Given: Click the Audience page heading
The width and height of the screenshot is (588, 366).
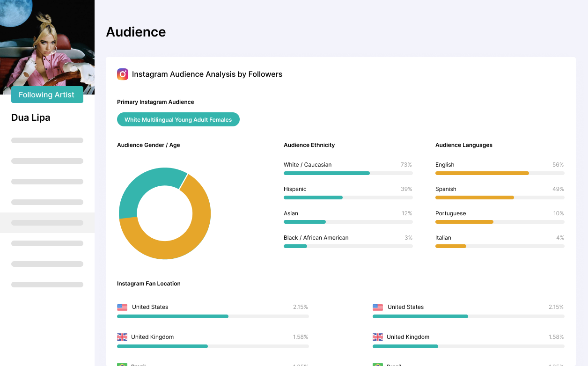Looking at the screenshot, I should point(136,32).
